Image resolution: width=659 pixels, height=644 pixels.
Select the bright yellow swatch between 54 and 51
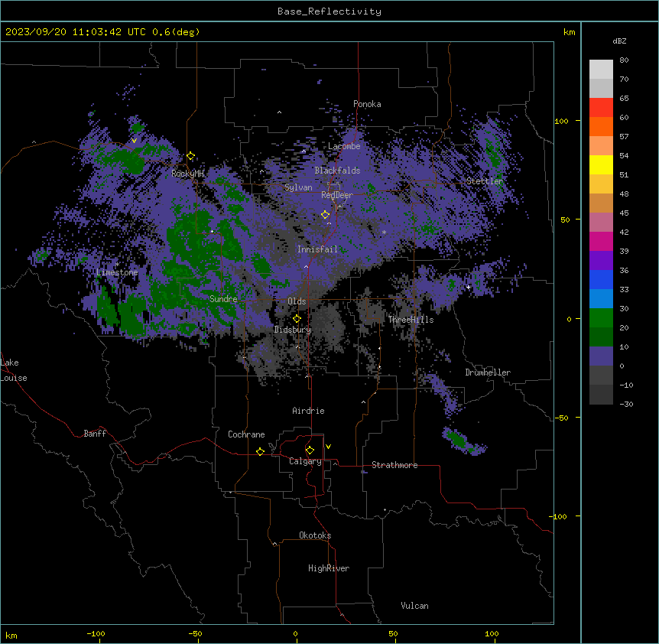point(601,164)
